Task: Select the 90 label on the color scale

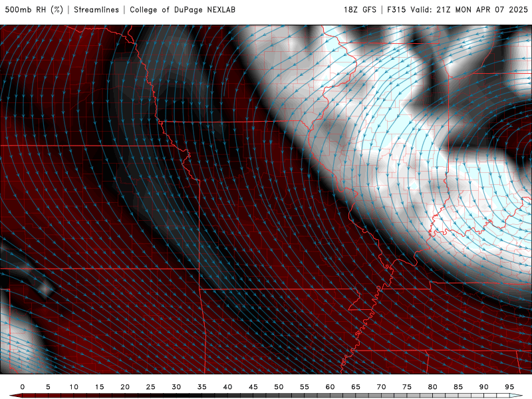Action: click(x=484, y=387)
